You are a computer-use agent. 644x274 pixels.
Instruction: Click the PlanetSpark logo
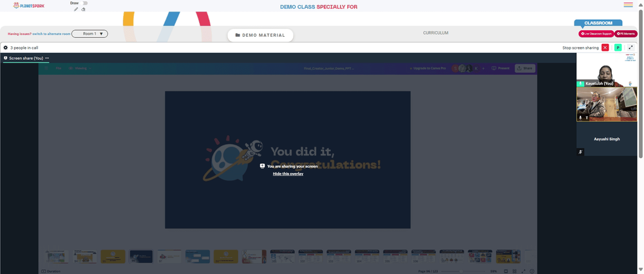pyautogui.click(x=29, y=6)
